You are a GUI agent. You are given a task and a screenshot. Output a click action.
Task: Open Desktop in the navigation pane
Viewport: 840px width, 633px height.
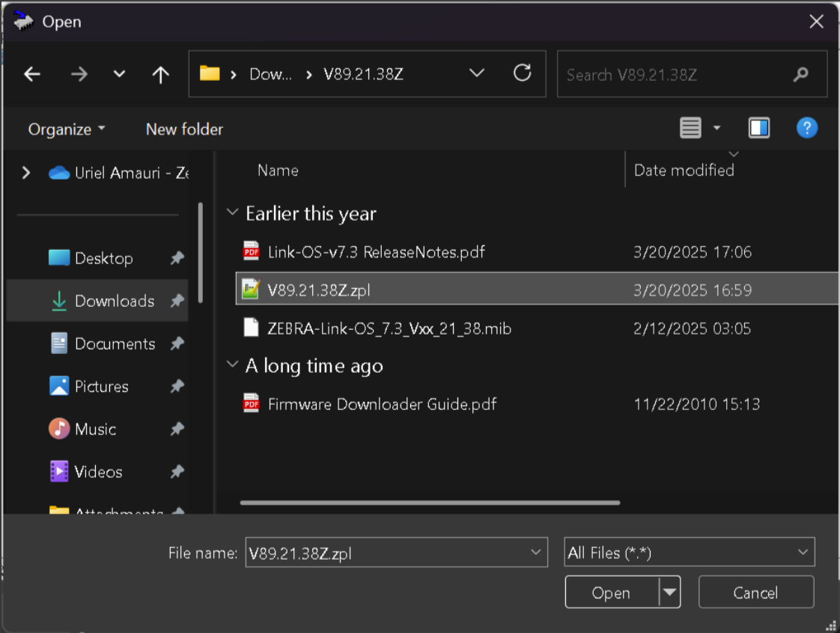(x=104, y=258)
